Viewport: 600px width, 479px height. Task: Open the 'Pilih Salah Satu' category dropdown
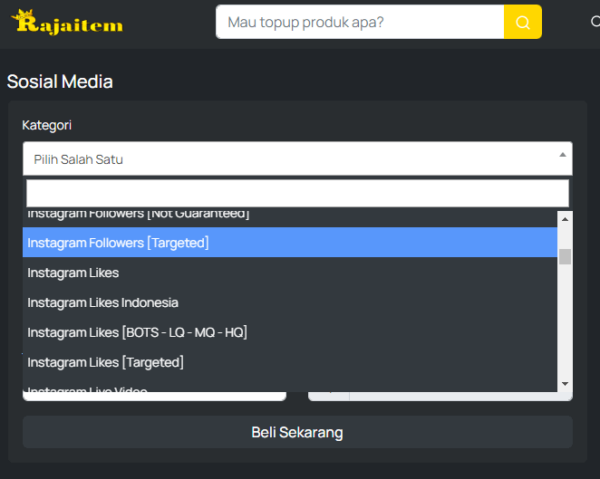pyautogui.click(x=297, y=159)
